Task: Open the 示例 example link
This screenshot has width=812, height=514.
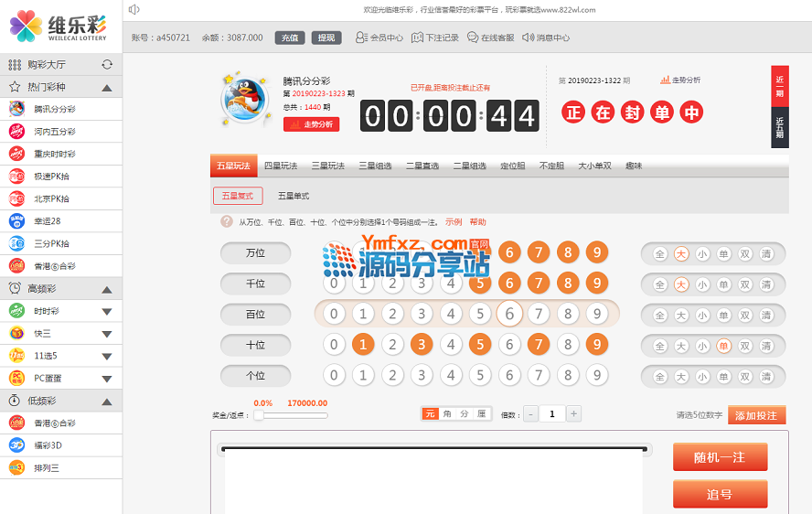Action: coord(454,221)
